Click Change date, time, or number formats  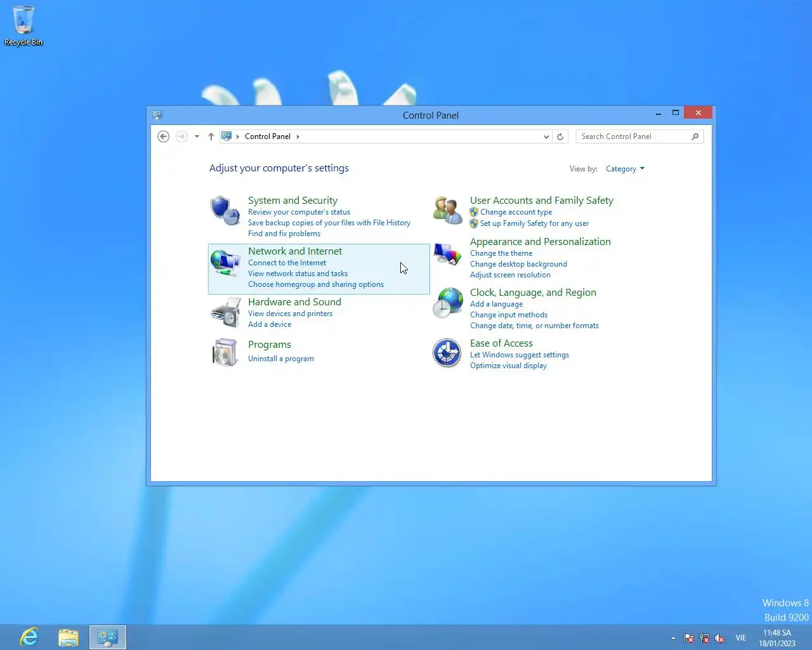click(534, 326)
